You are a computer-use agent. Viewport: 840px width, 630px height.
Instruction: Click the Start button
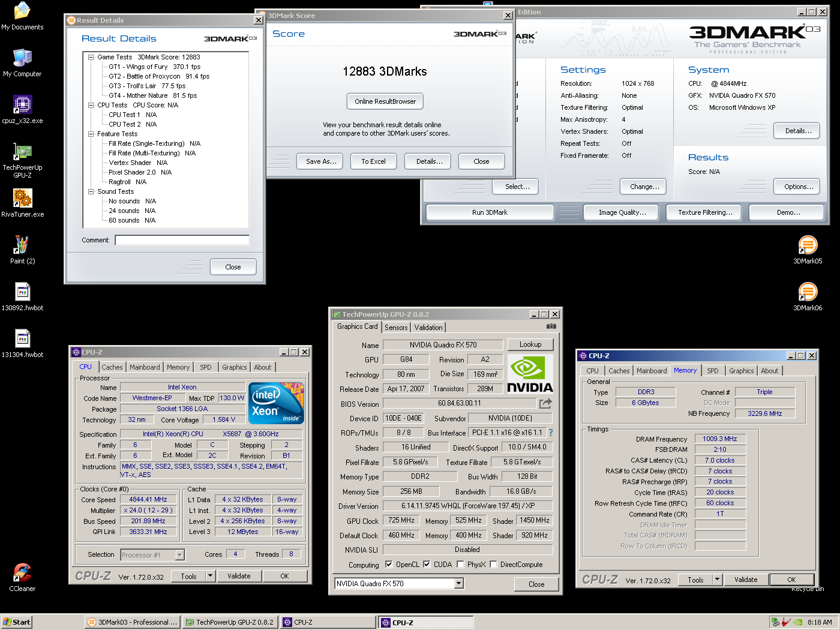tap(17, 622)
